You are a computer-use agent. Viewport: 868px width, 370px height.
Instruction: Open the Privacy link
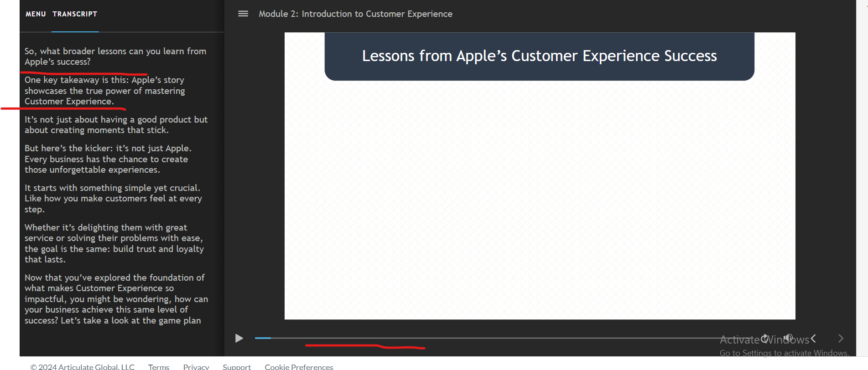[196, 366]
